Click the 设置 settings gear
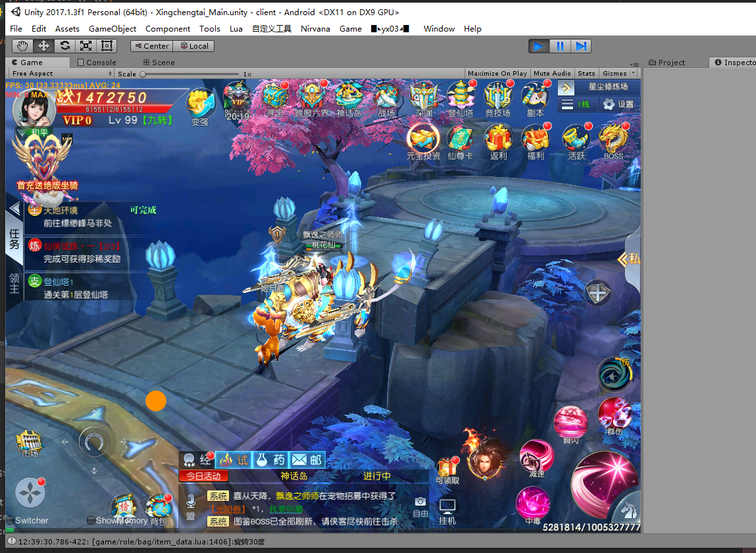Image resolution: width=756 pixels, height=553 pixels. click(618, 105)
